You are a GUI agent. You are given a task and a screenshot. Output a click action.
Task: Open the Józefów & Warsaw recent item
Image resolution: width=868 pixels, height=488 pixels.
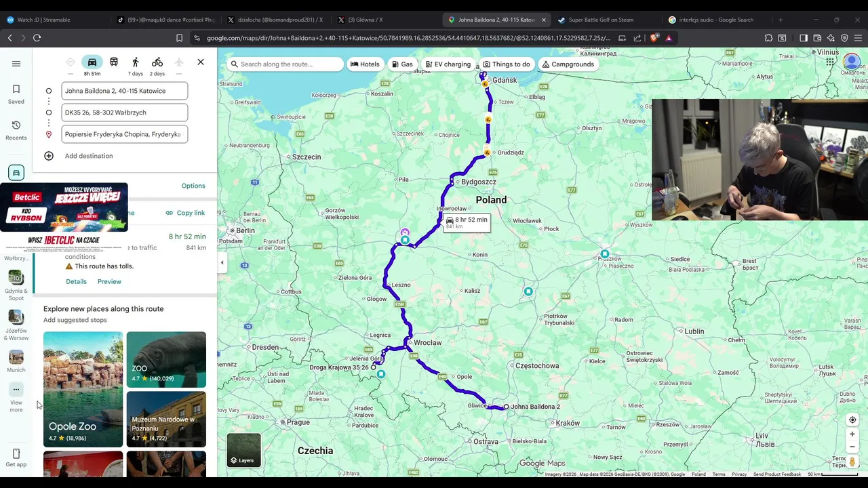click(x=16, y=325)
